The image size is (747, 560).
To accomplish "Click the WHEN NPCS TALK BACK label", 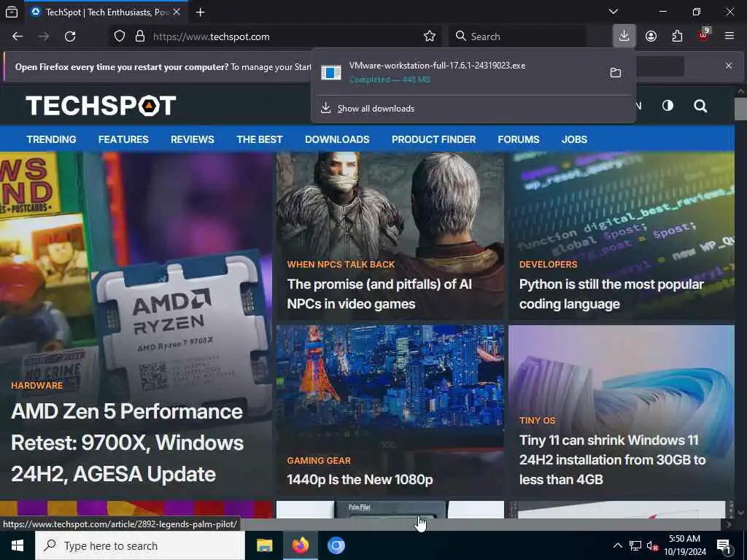I will pyautogui.click(x=341, y=264).
